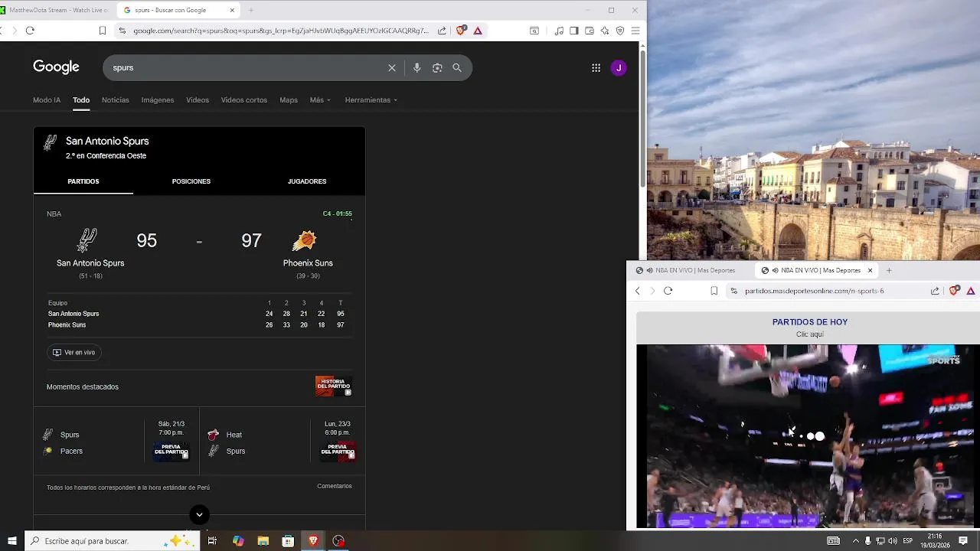Open the Maps search tab
This screenshot has width=980, height=551.
289,100
